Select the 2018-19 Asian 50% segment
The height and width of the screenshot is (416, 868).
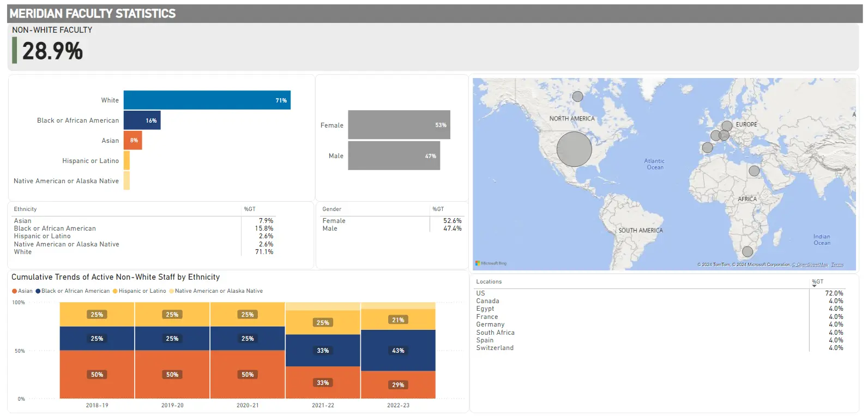tap(97, 375)
